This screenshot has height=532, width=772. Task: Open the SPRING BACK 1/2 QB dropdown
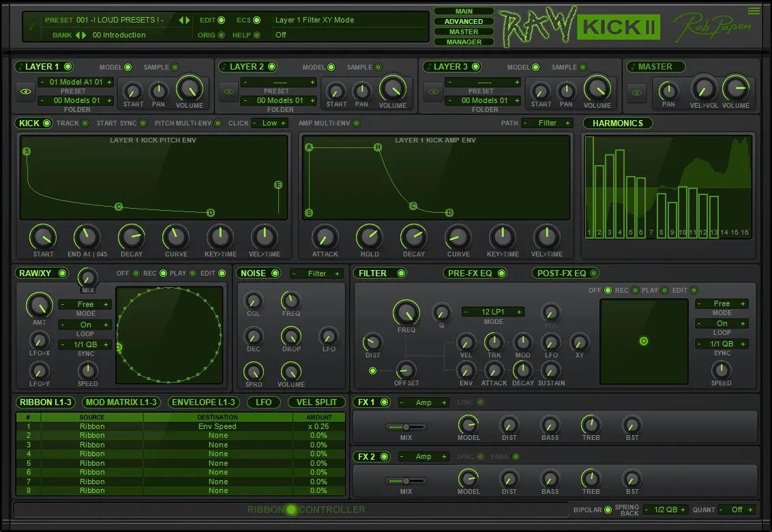click(666, 510)
